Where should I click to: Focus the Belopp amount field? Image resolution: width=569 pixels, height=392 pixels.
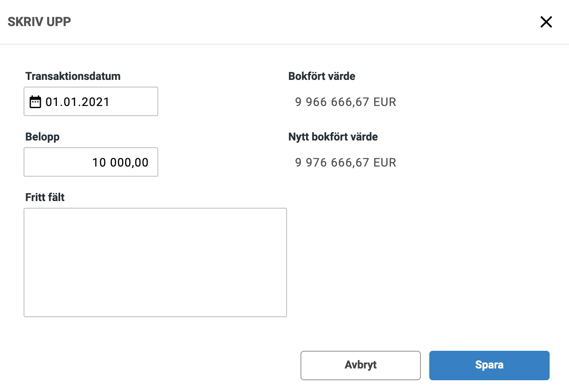click(x=91, y=162)
